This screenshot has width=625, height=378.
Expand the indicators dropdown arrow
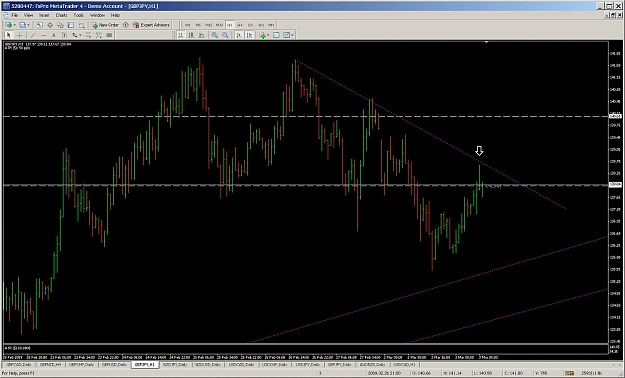(268, 35)
